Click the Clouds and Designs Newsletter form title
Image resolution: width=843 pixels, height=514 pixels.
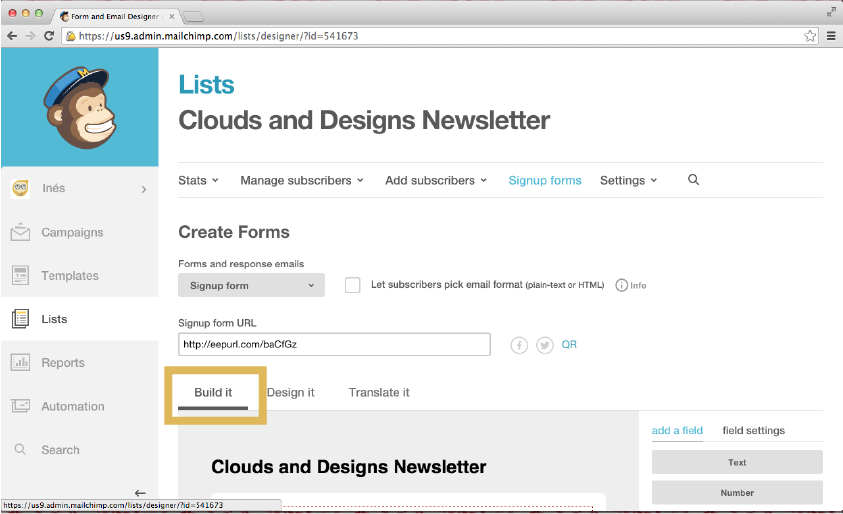[348, 467]
